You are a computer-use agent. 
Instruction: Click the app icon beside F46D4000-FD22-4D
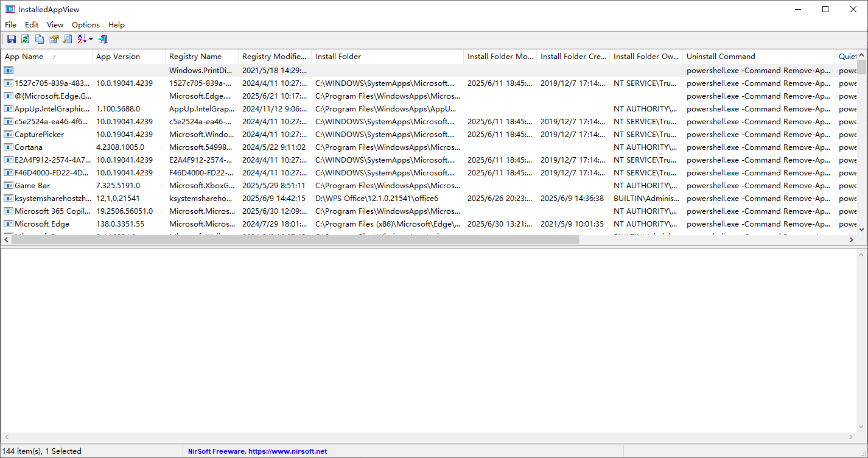[x=9, y=173]
